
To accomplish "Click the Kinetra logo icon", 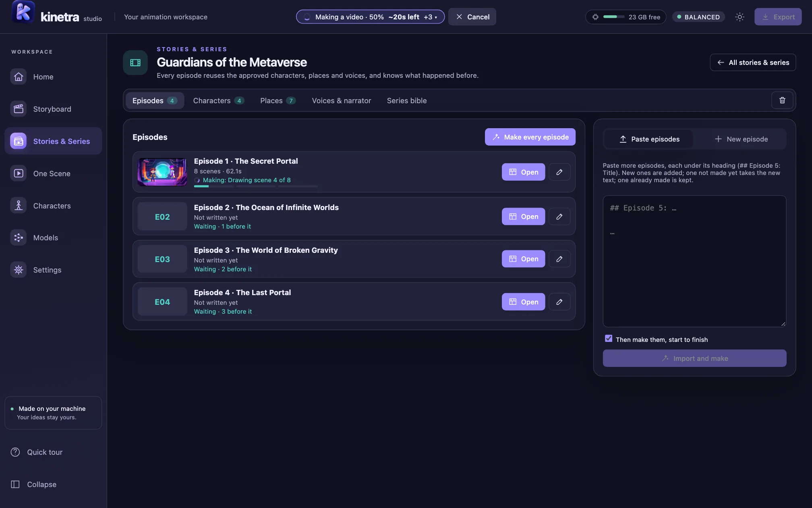I will pos(23,12).
